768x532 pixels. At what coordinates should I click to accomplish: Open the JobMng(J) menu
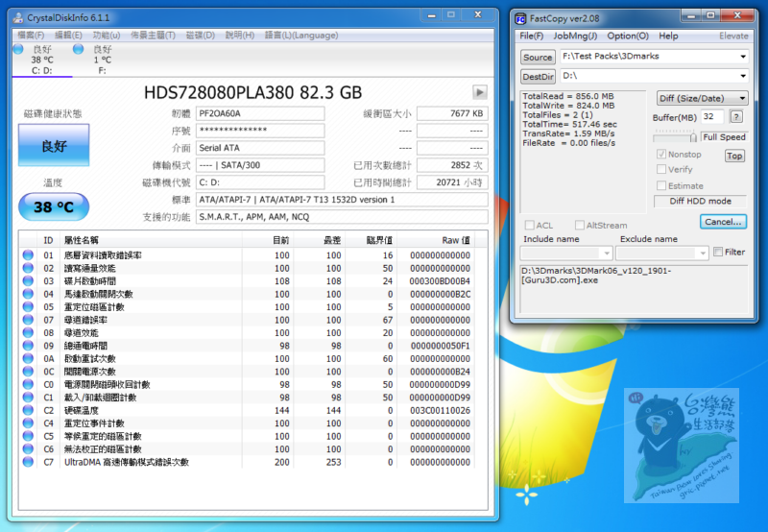click(575, 36)
